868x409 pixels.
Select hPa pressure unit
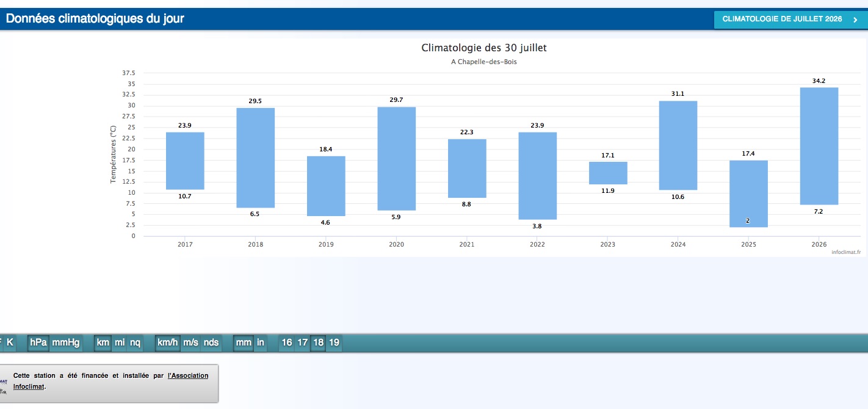click(x=38, y=342)
